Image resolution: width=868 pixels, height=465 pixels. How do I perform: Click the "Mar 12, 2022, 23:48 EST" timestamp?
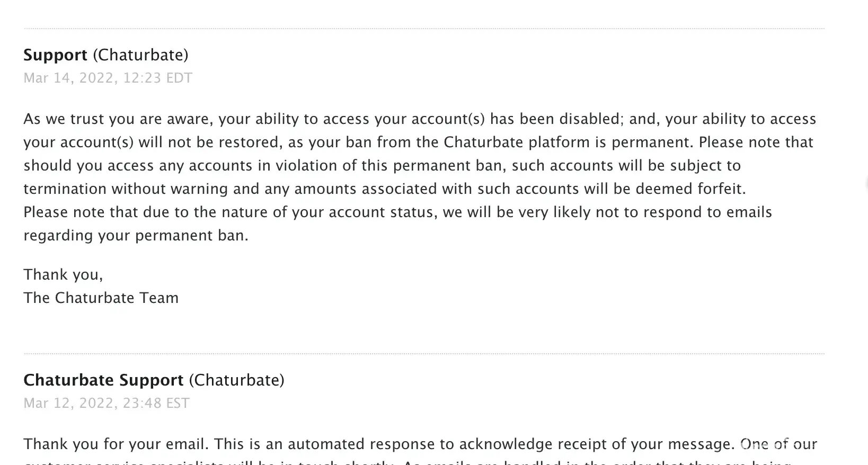pyautogui.click(x=107, y=404)
